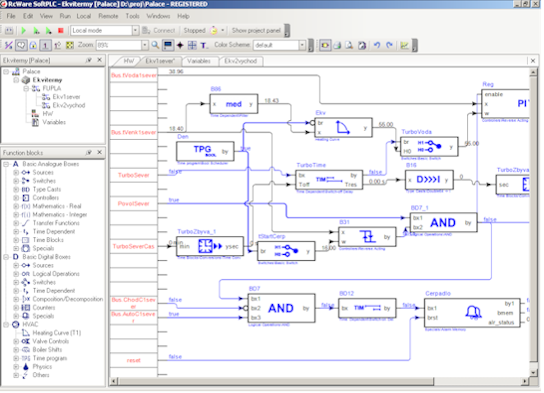
Task: Close the current diagram tab area
Action: pyautogui.click(x=533, y=61)
